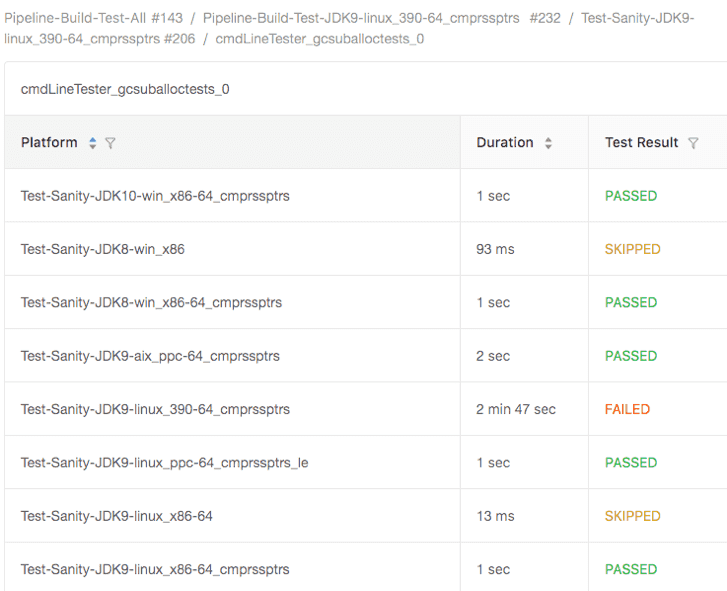Select the Test-Sanity-JDK9-linux_ppc-64_cmprssptrs_le row

tap(366, 463)
